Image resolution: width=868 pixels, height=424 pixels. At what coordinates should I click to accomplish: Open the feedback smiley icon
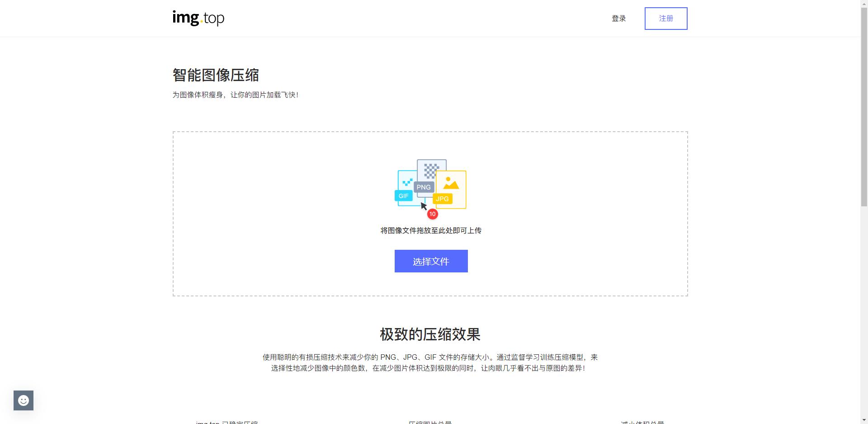(x=23, y=400)
